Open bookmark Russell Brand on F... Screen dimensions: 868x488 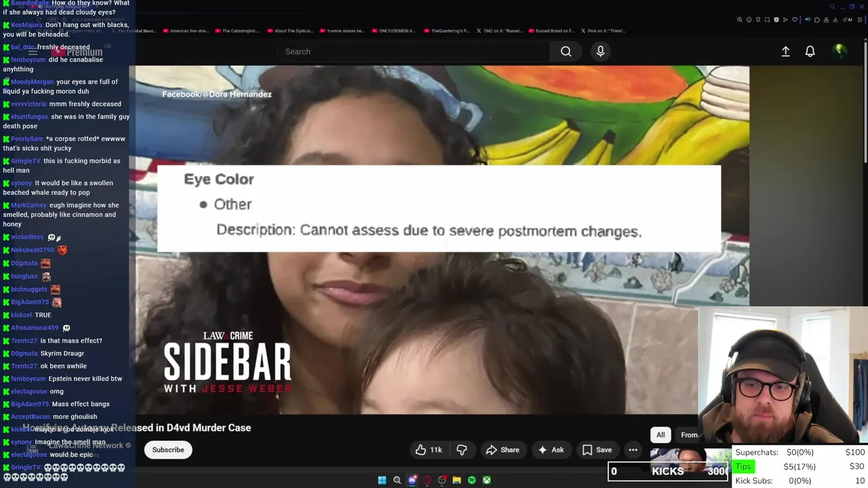pyautogui.click(x=551, y=30)
